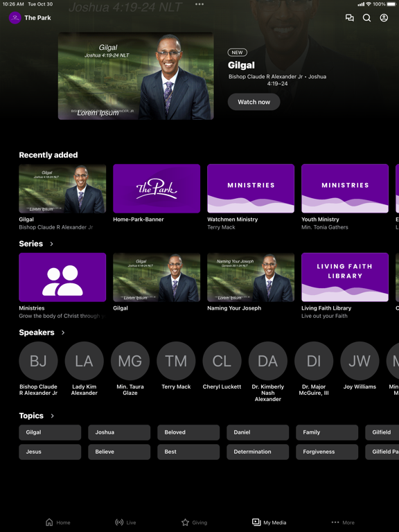Select speaker avatar CL
399x532 pixels.
pyautogui.click(x=222, y=361)
